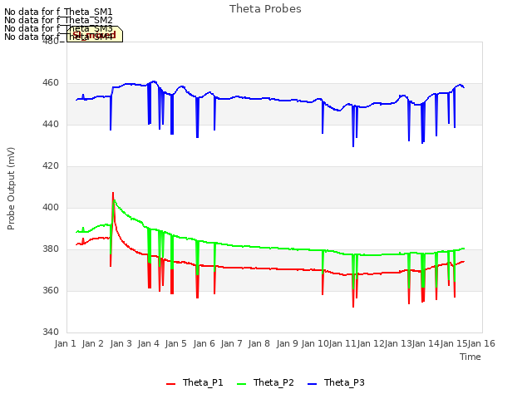Click the Probe Output (mV) axis label
The width and height of the screenshot is (532, 399).
click(11, 189)
